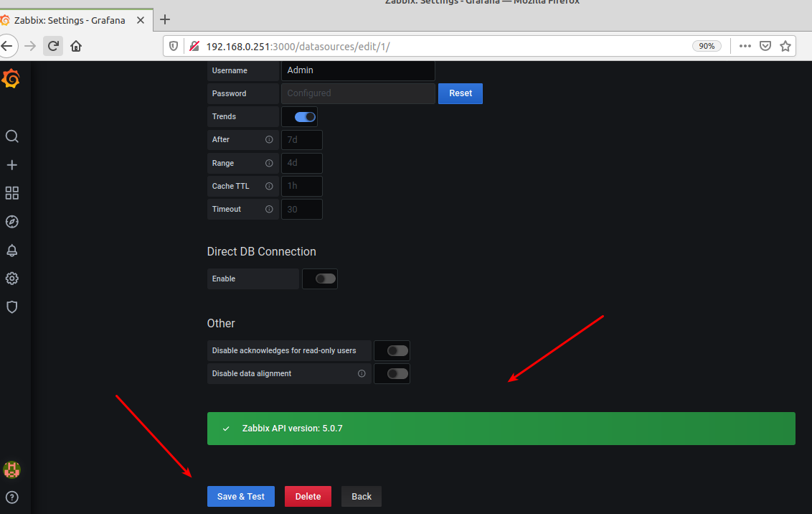The image size is (812, 514).
Task: Click the Create plus icon in sidebar
Action: tap(11, 165)
